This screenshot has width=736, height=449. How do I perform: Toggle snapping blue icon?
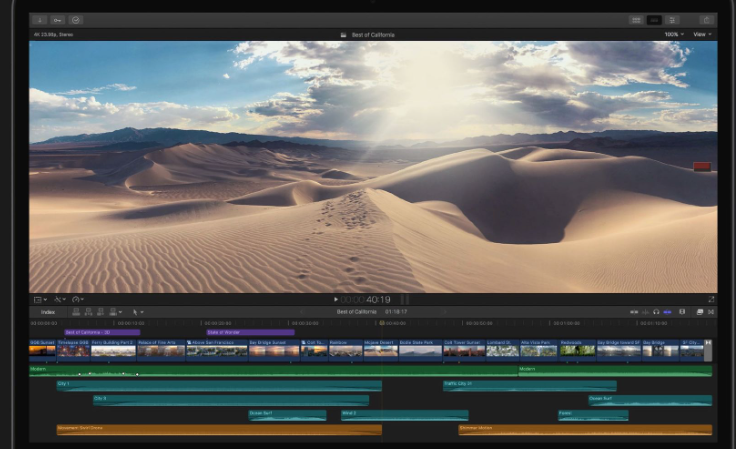(x=667, y=312)
